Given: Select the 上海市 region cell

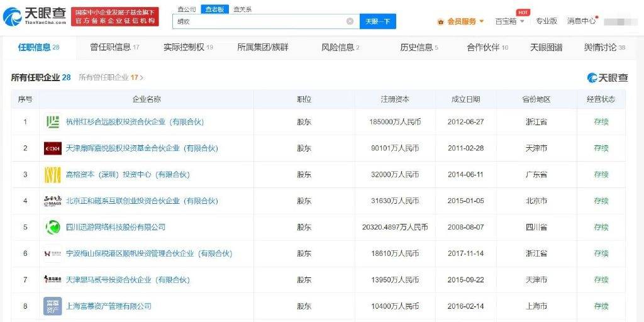Looking at the screenshot, I should tap(536, 306).
